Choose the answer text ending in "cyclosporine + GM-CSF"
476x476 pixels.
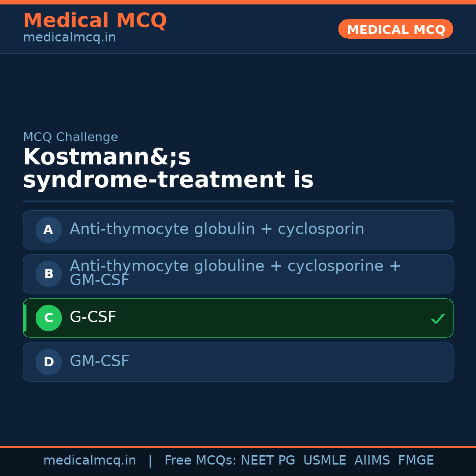(x=235, y=273)
